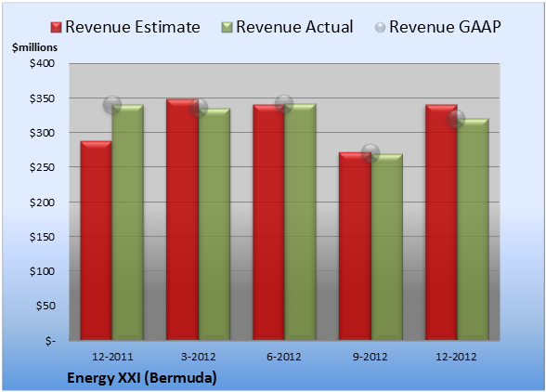
Task: Click the red Revenue Estimate legend swatch
Action: coord(56,28)
